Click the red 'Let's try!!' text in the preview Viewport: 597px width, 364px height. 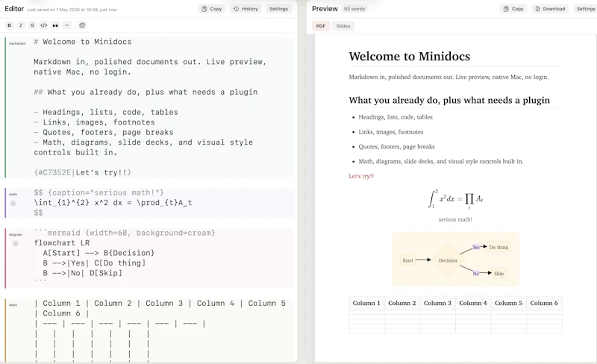tap(361, 176)
